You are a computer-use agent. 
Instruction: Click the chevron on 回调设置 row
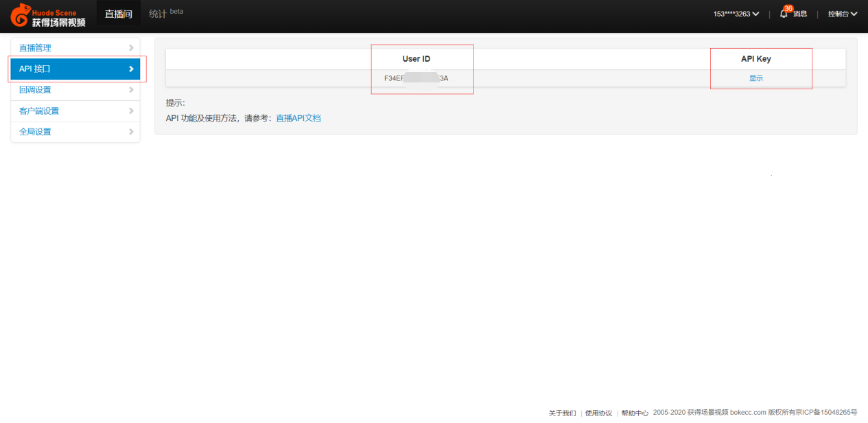point(130,90)
